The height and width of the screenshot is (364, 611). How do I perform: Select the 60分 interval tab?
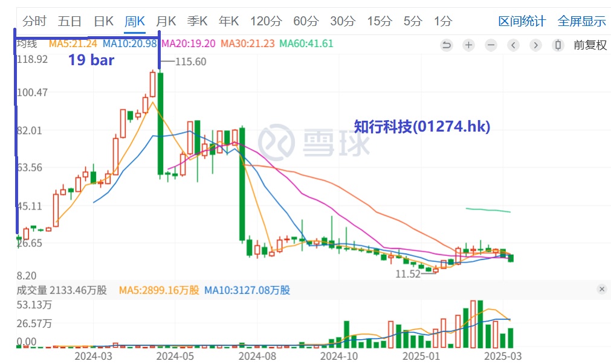[x=306, y=21]
